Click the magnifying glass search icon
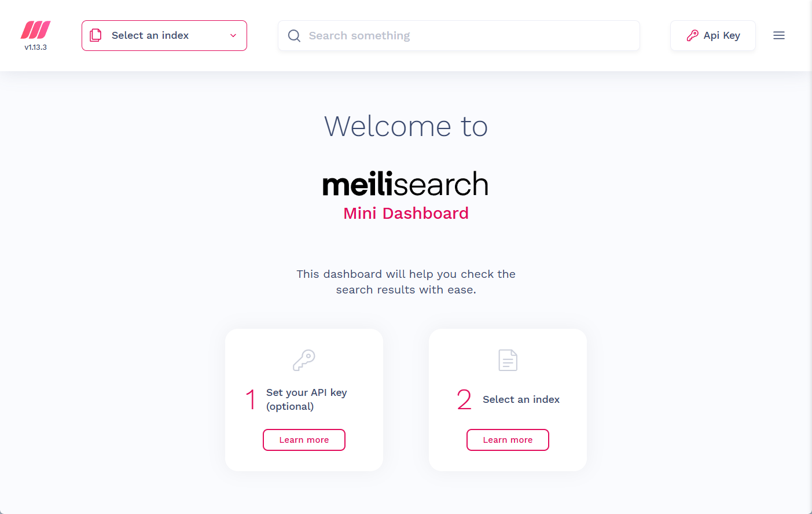812x514 pixels. pos(294,35)
